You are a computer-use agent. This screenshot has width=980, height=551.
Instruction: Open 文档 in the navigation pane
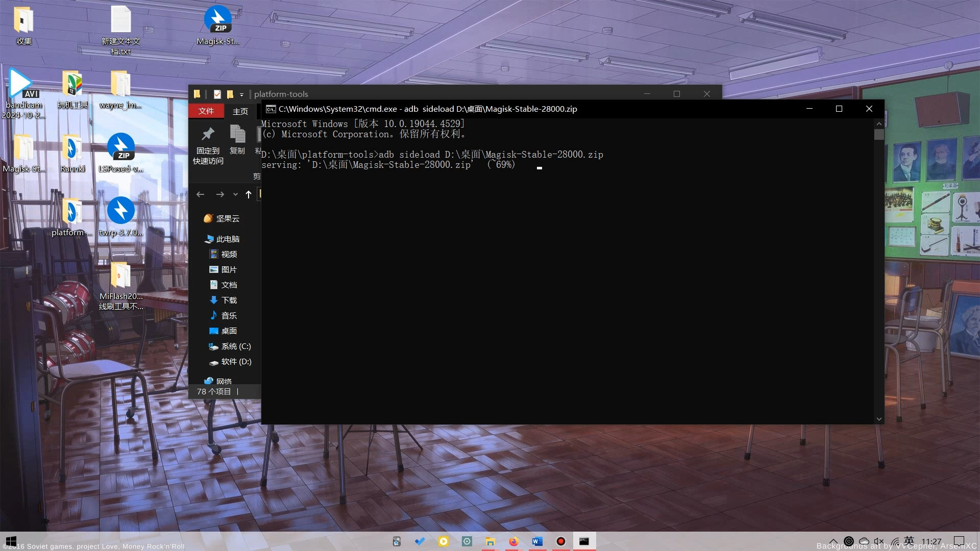click(224, 285)
